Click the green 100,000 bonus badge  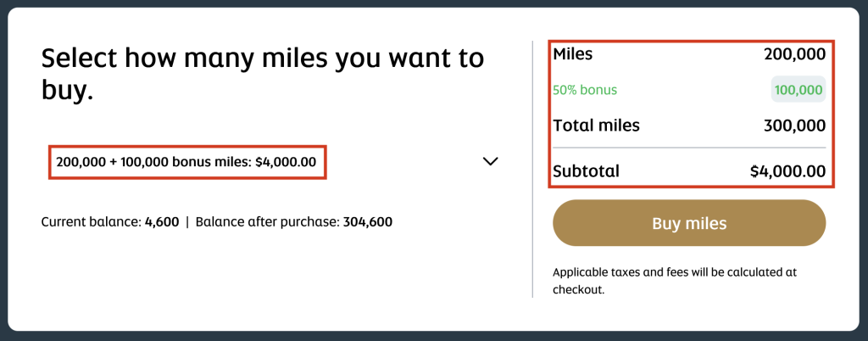point(798,89)
